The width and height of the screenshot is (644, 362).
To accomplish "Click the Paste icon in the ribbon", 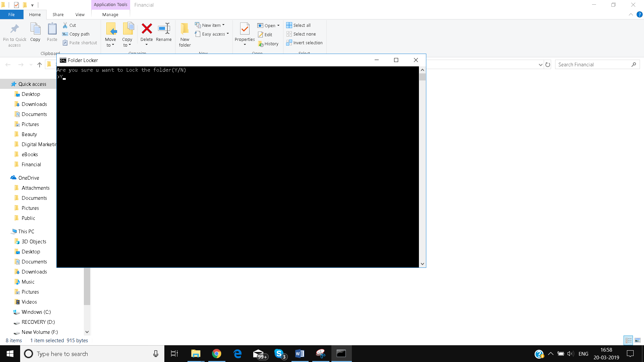I will pos(52,29).
